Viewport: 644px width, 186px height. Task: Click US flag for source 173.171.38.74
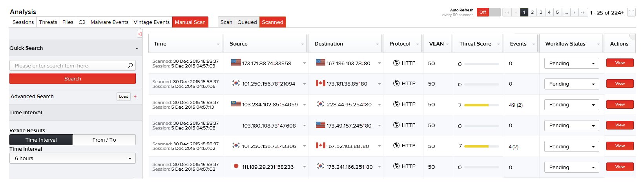(x=236, y=63)
